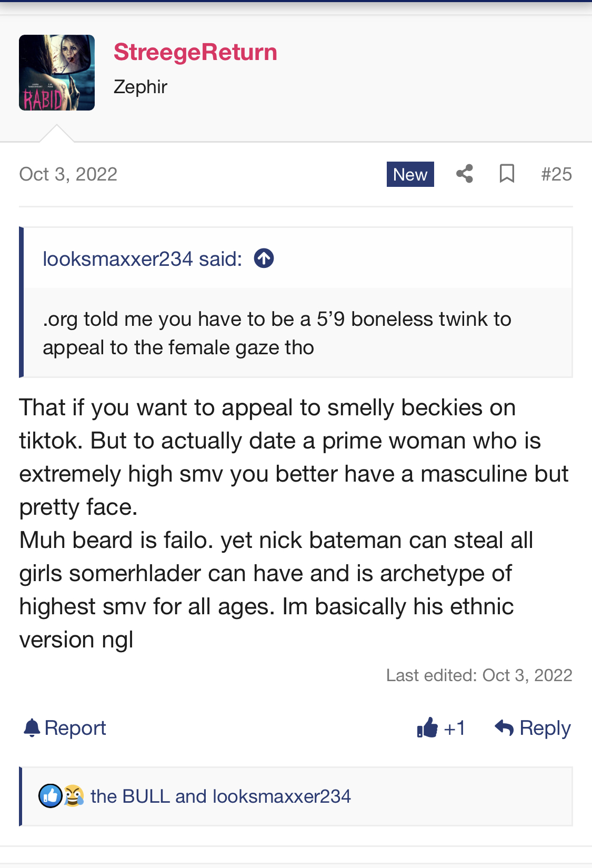Click the share post icon

464,174
